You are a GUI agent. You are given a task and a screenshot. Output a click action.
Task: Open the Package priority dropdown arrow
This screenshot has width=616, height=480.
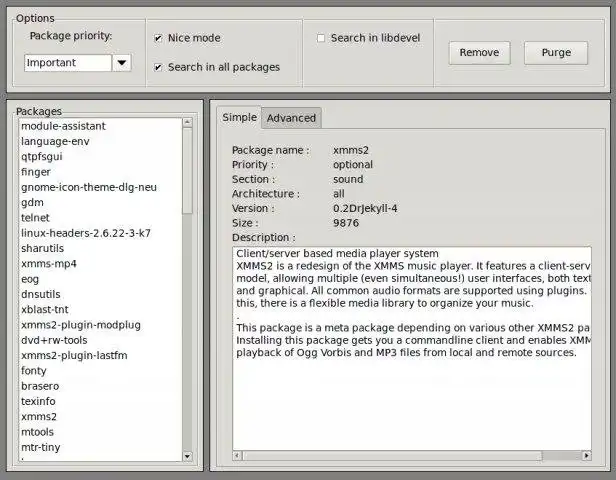[122, 63]
